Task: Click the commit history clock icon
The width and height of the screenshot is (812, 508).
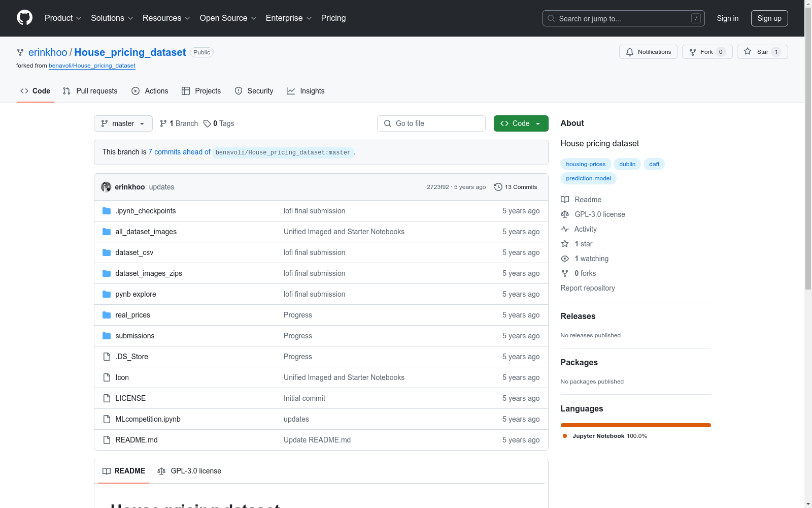Action: (498, 187)
